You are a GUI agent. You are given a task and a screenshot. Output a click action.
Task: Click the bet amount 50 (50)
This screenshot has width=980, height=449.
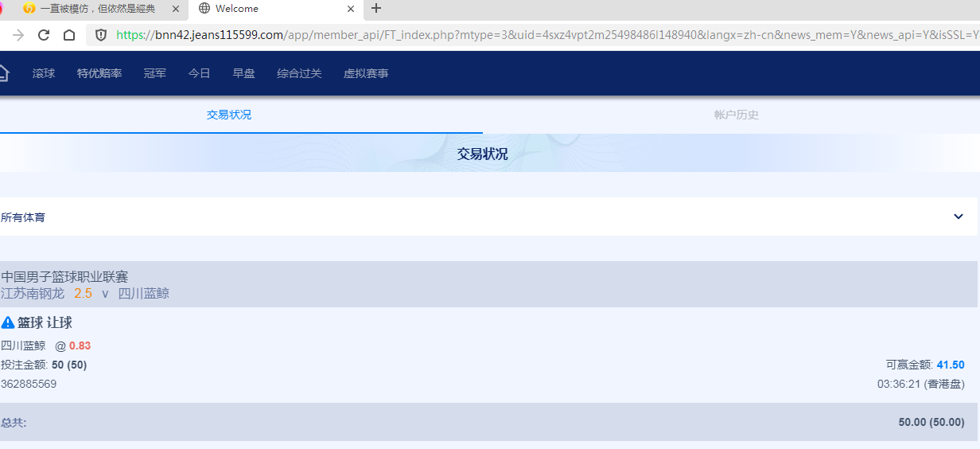(x=69, y=365)
